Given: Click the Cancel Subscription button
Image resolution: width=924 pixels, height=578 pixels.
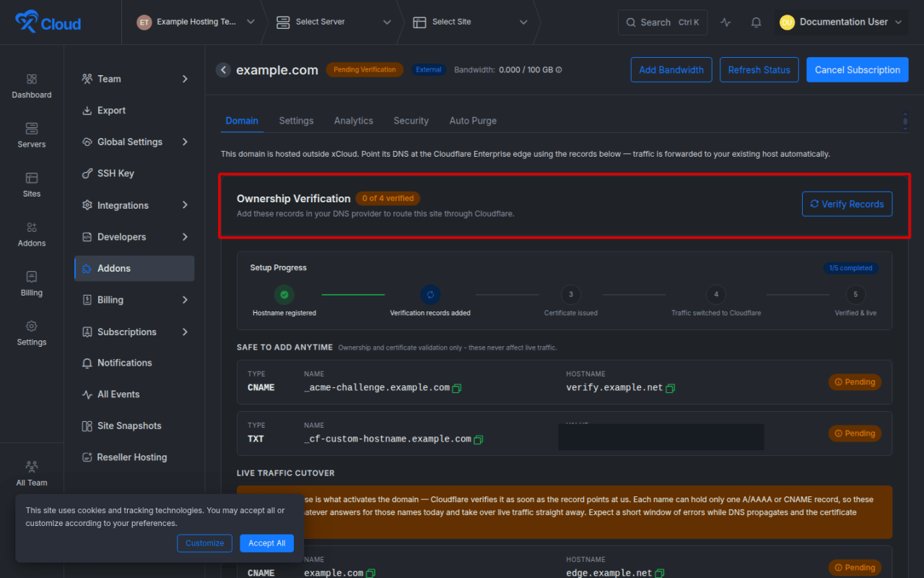Looking at the screenshot, I should (x=858, y=70).
